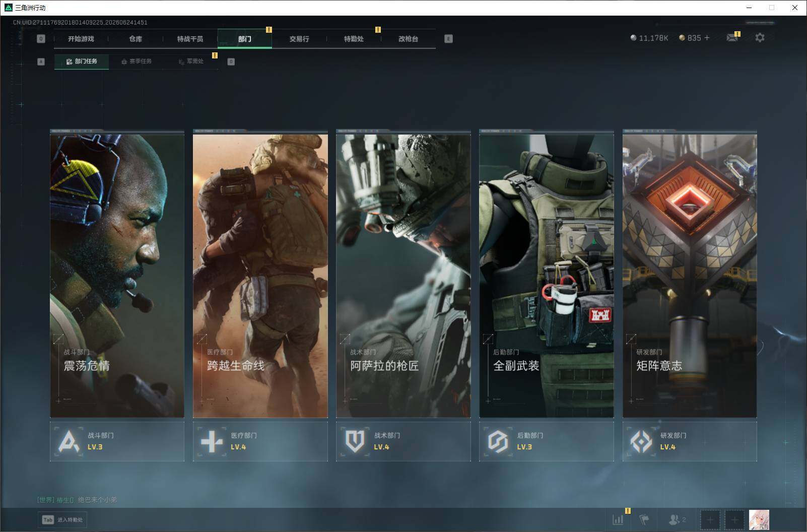Select the 医疗部门 LV.4 label
The image size is (807, 532).
(x=244, y=441)
